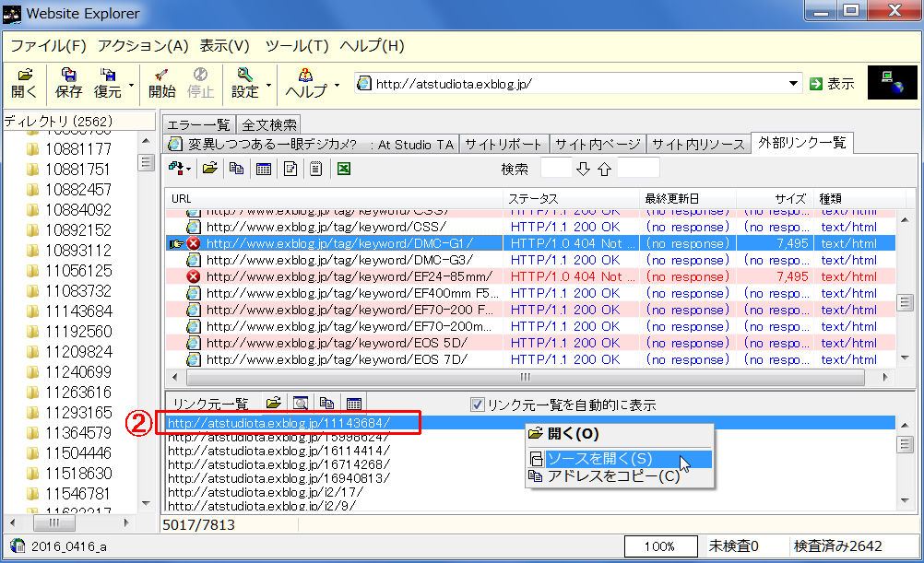The width and height of the screenshot is (924, 563).
Task: Export list with green Excel icon
Action: pyautogui.click(x=344, y=169)
